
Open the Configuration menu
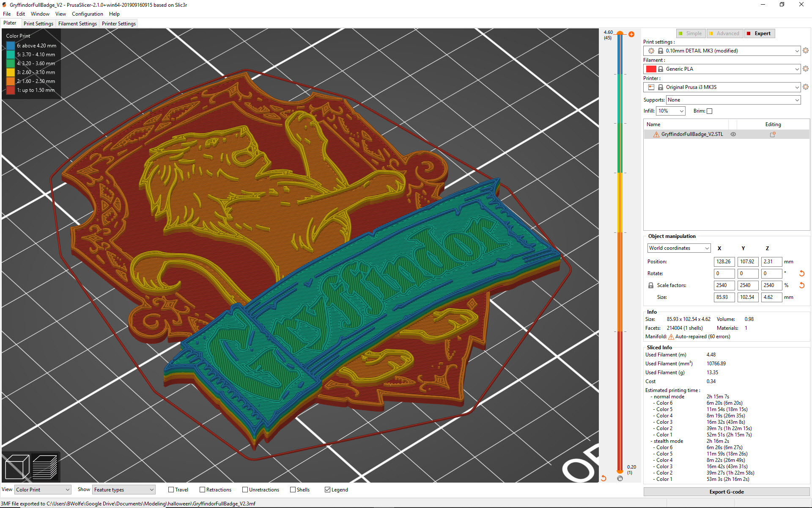point(88,14)
